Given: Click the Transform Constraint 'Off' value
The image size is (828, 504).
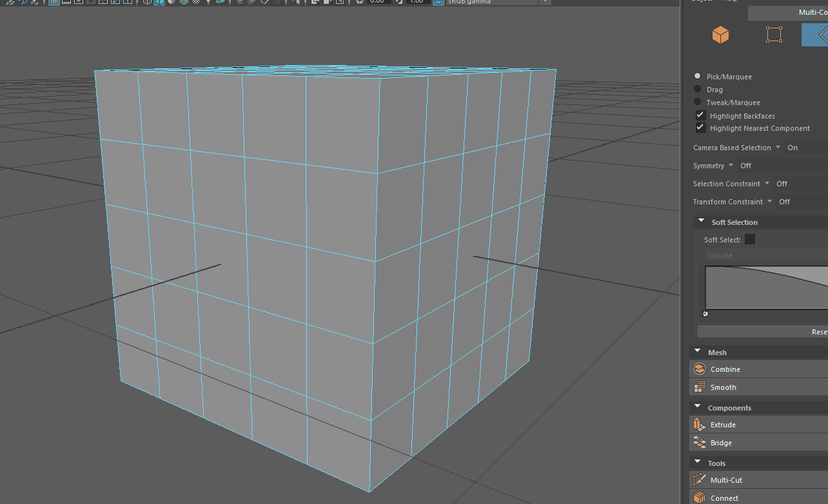Looking at the screenshot, I should click(x=784, y=202).
